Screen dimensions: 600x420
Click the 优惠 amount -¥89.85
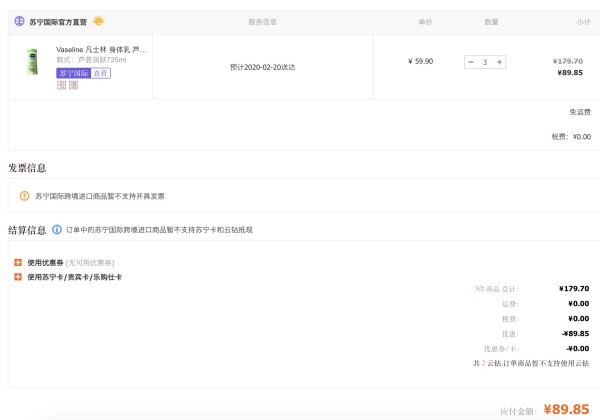[x=576, y=334]
